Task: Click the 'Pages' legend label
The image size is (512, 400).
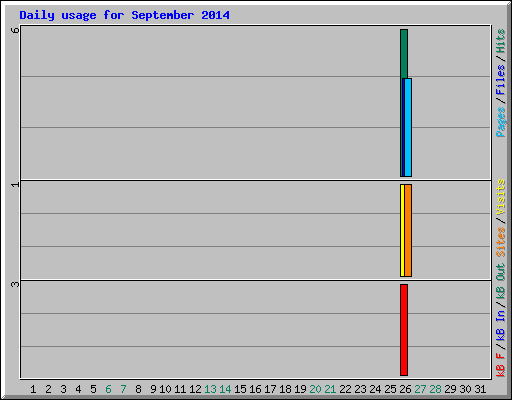Action: click(501, 122)
